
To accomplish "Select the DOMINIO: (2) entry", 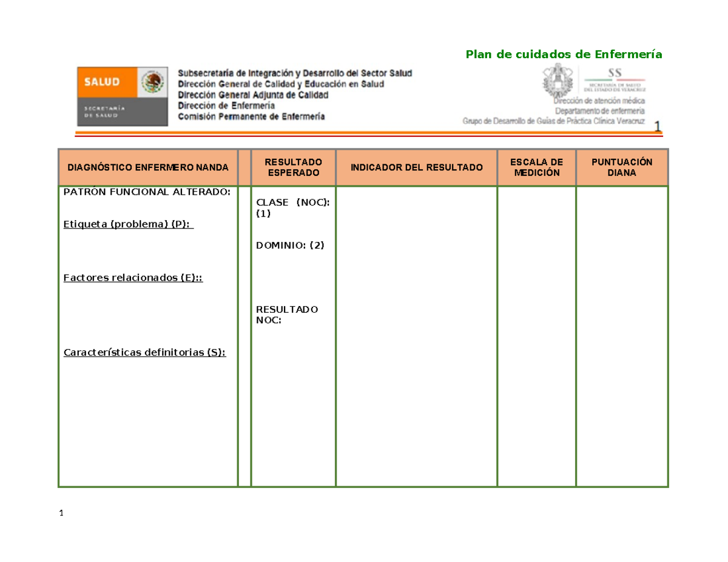I will pyautogui.click(x=291, y=246).
